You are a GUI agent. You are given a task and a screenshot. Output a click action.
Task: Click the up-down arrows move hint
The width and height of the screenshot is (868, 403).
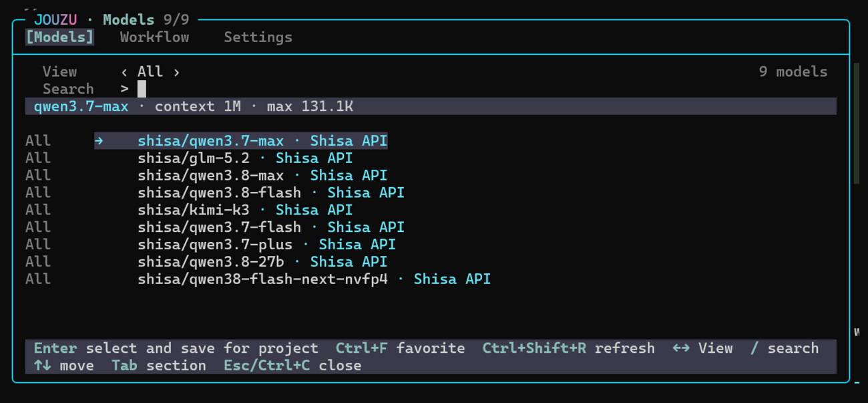pyautogui.click(x=64, y=366)
